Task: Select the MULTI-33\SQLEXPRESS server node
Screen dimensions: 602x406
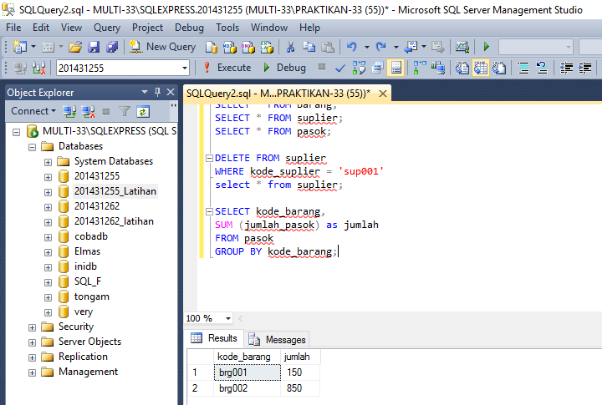Action: (x=109, y=131)
